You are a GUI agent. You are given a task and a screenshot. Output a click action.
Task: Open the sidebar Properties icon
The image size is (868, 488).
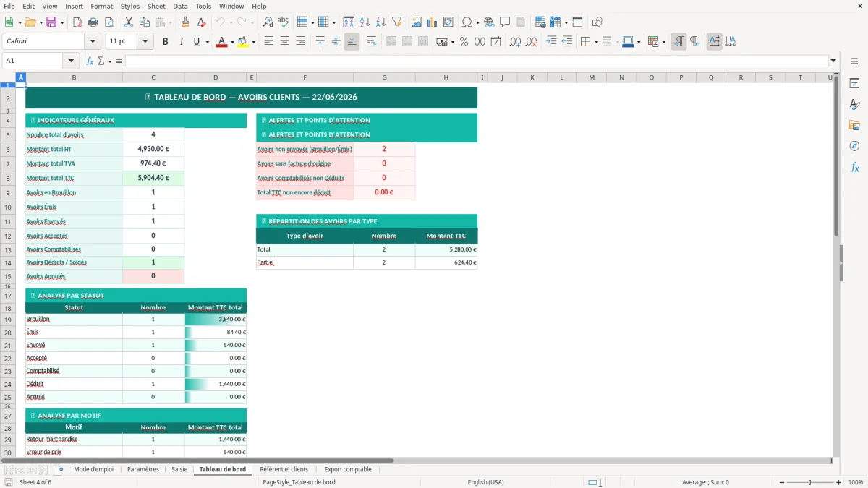(854, 83)
